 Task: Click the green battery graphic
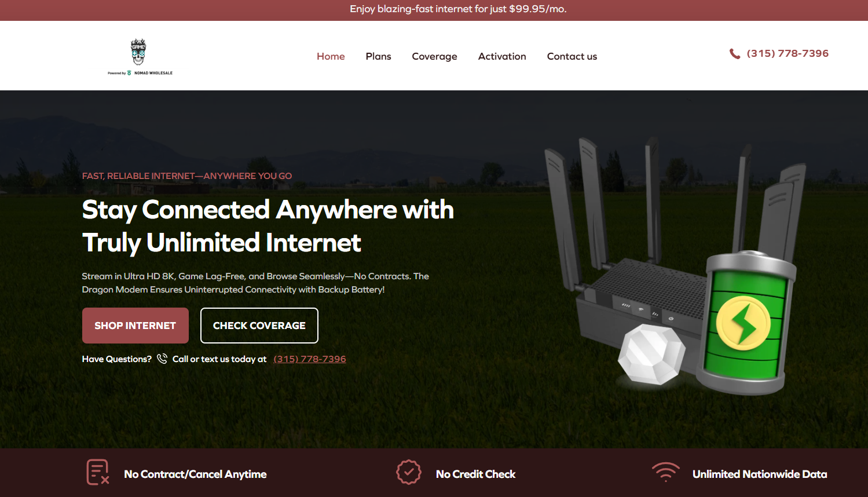(745, 323)
